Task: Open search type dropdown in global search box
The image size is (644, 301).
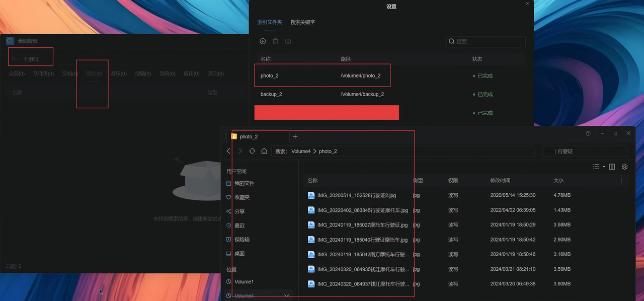Action: [x=15, y=59]
